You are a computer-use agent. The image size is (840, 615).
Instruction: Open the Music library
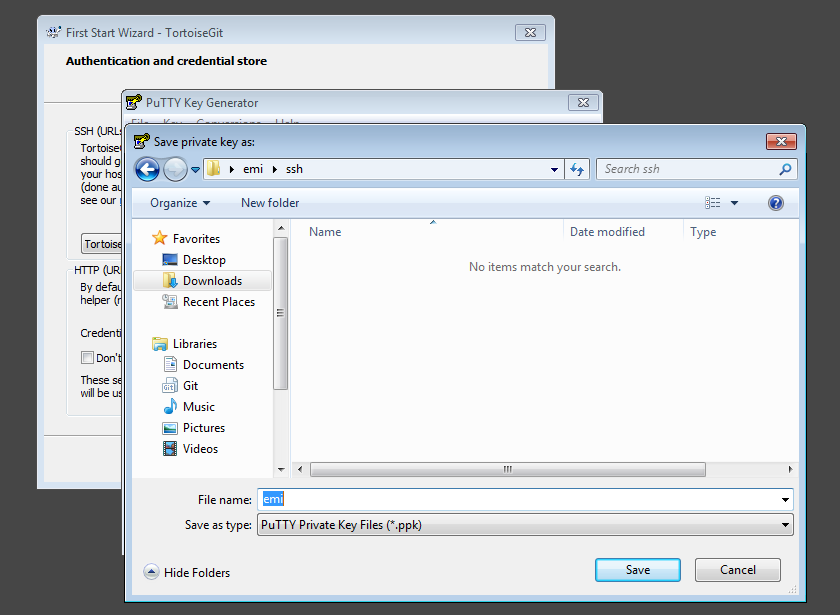point(189,407)
